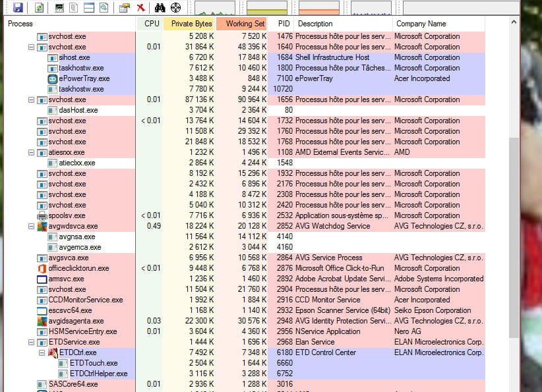The image size is (542, 392).
Task: Click the CCDMonitorService.exe process icon
Action: [42, 300]
